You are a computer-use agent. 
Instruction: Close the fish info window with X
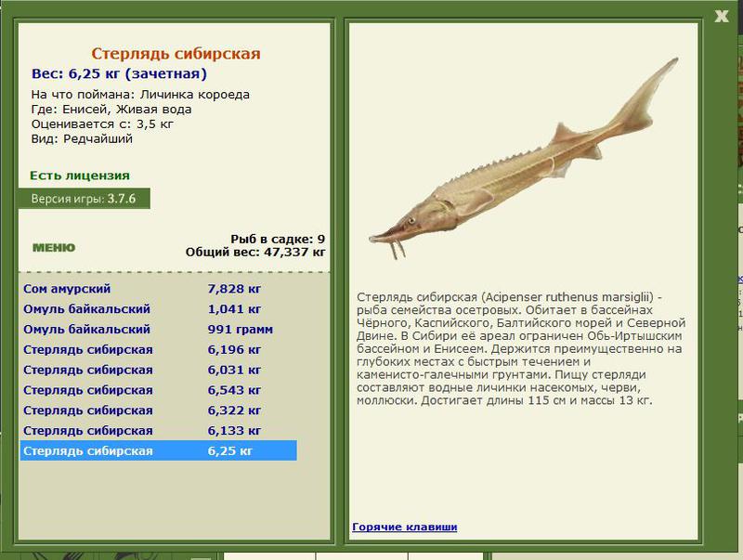722,16
